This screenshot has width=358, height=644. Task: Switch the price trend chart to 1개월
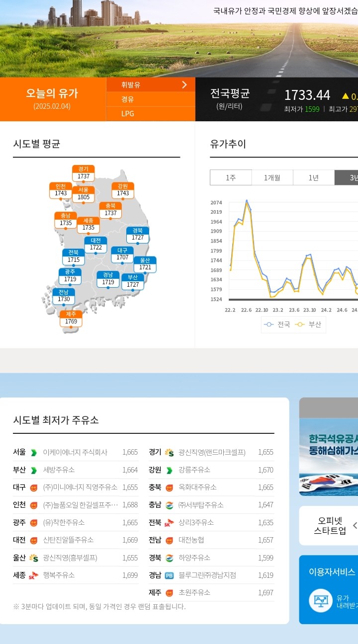tap(272, 177)
